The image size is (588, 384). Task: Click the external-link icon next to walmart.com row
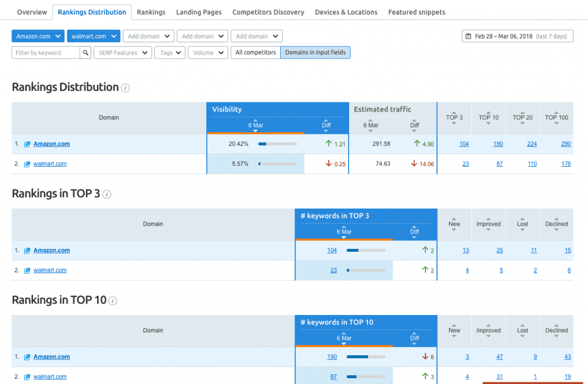[27, 163]
